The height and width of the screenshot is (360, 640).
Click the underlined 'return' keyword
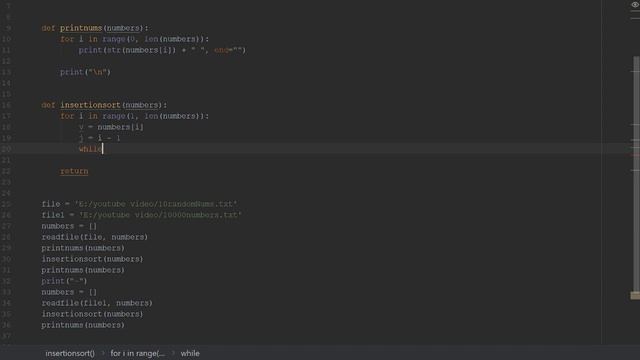click(74, 171)
